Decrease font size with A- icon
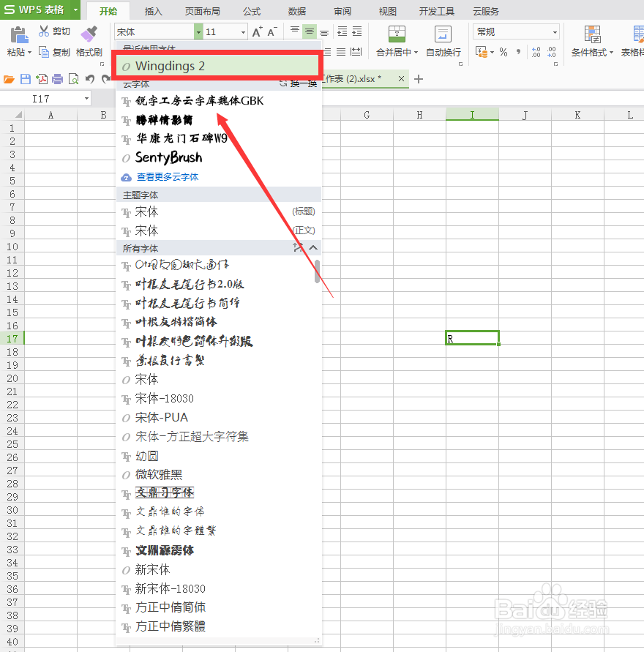644x652 pixels. tap(272, 31)
